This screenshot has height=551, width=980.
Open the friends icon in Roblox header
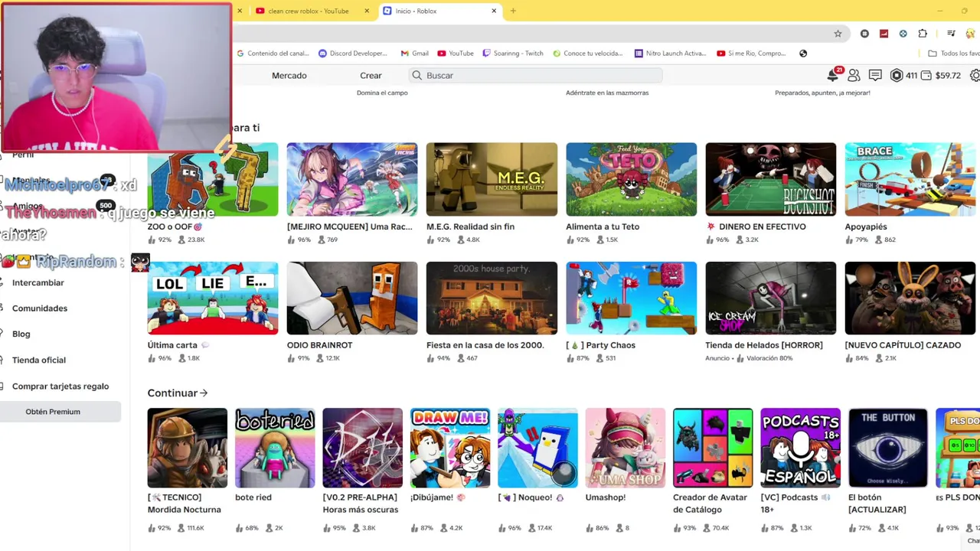click(854, 75)
